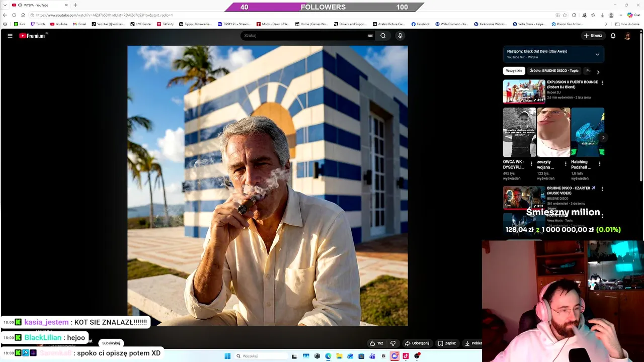Open CapCut from taskbar

[x=383, y=356]
